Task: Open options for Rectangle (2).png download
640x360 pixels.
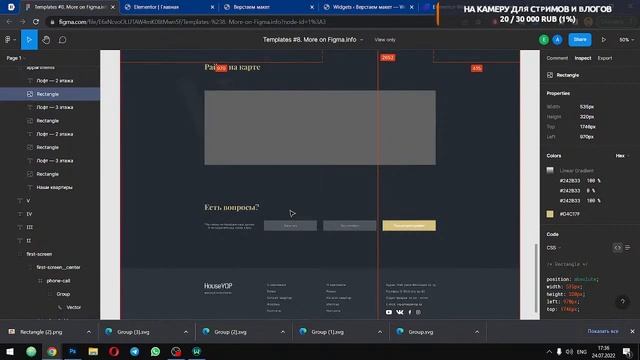Action: pyautogui.click(x=89, y=332)
